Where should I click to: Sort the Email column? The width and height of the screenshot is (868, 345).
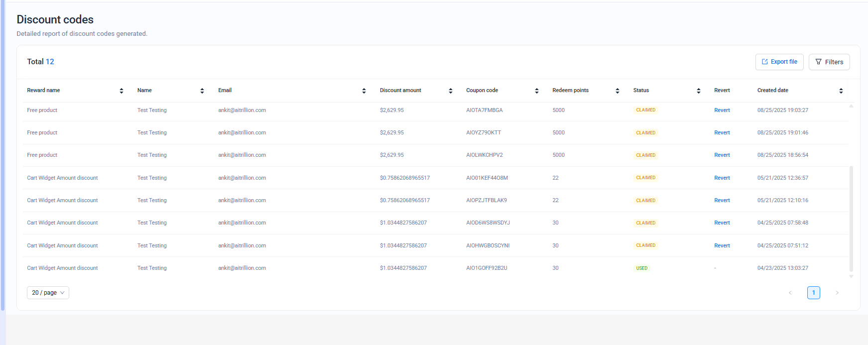click(x=364, y=91)
